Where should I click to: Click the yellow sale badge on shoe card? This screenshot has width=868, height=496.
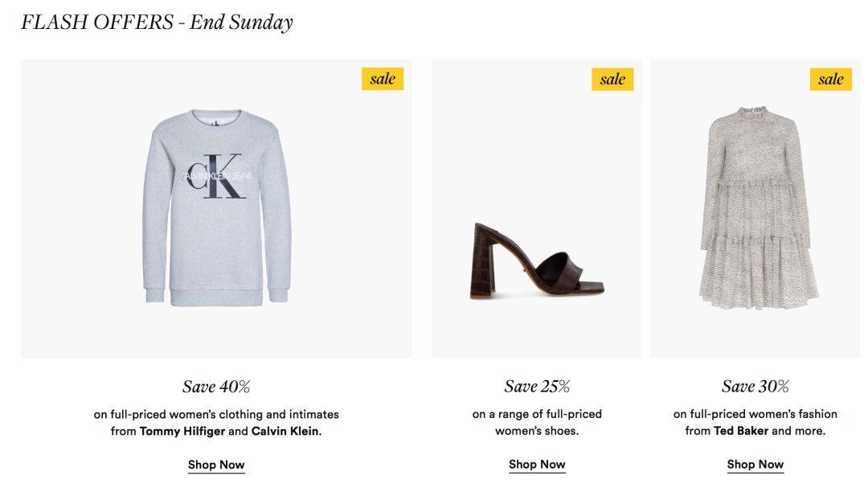[x=612, y=79]
